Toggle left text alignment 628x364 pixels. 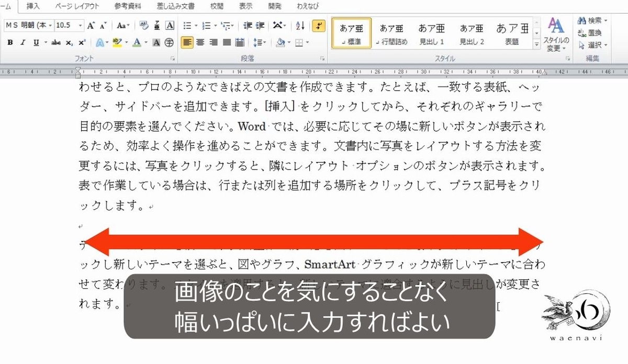point(187,42)
